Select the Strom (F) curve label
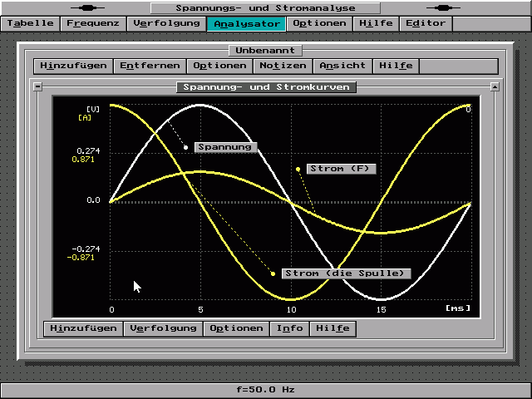The width and height of the screenshot is (532, 399). (341, 169)
